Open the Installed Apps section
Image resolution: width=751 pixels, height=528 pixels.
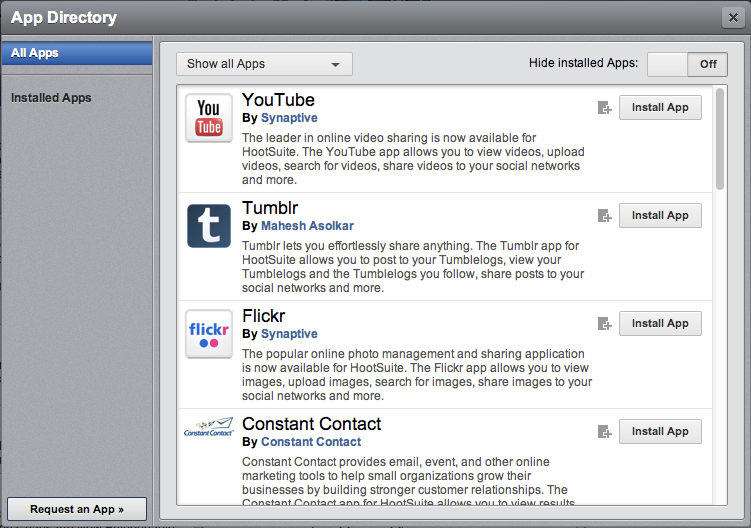tap(51, 98)
